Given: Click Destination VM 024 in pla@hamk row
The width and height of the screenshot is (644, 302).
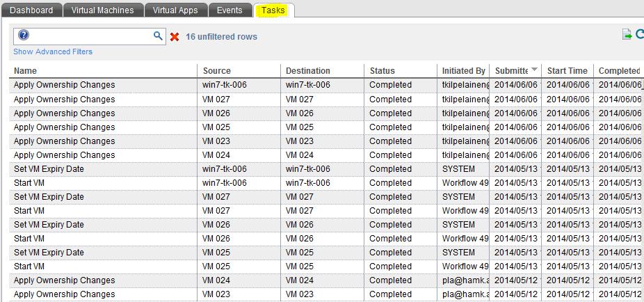Looking at the screenshot, I should point(300,280).
